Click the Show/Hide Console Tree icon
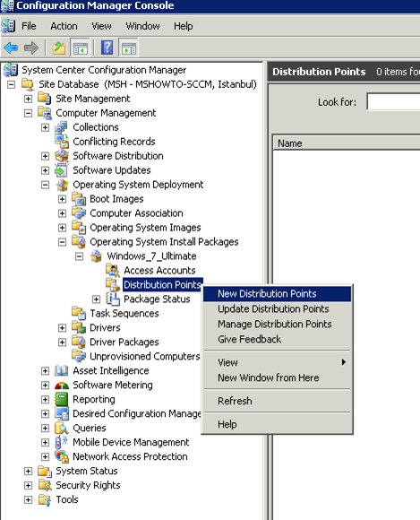Image resolution: width=420 pixels, height=520 pixels. click(x=81, y=48)
